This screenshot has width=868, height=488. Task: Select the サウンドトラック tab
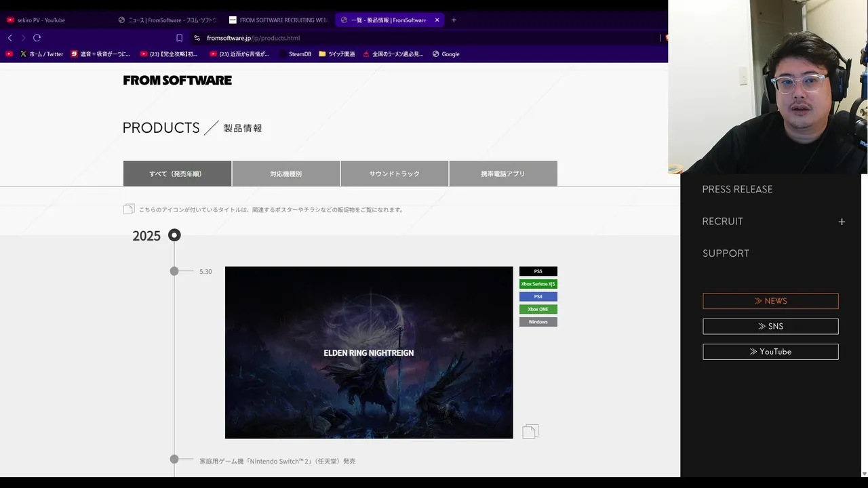tap(394, 174)
